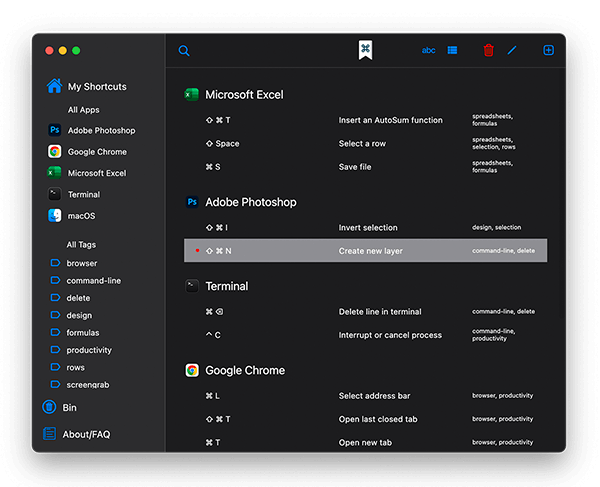Toggle the abc text display mode
Viewport: 600px width, 487px height.
428,50
